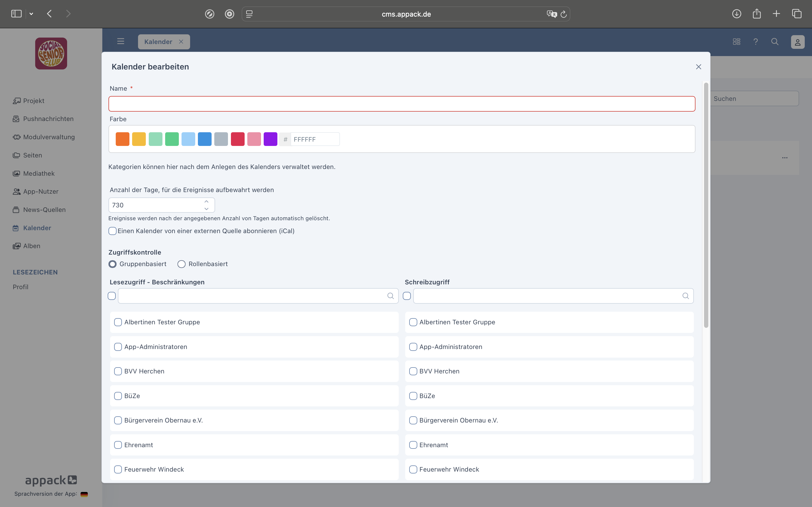Increase retention days with up arrow
The width and height of the screenshot is (812, 507).
click(x=206, y=201)
